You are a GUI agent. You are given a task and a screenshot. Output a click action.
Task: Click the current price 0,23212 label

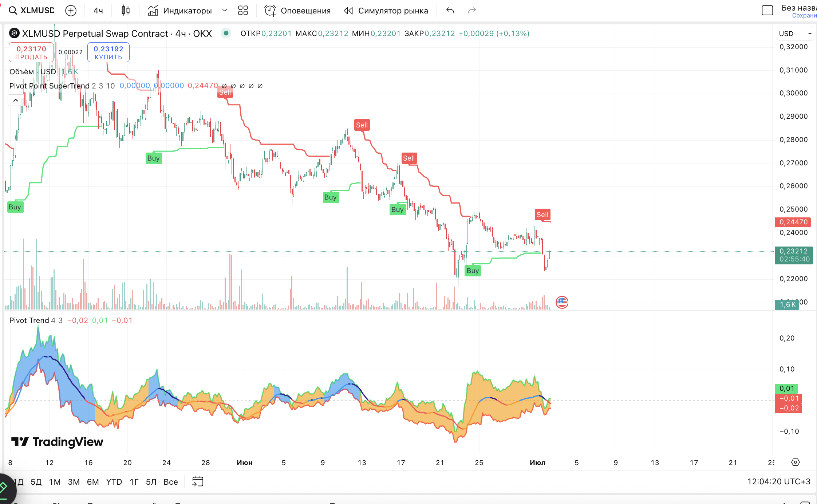[x=794, y=255]
